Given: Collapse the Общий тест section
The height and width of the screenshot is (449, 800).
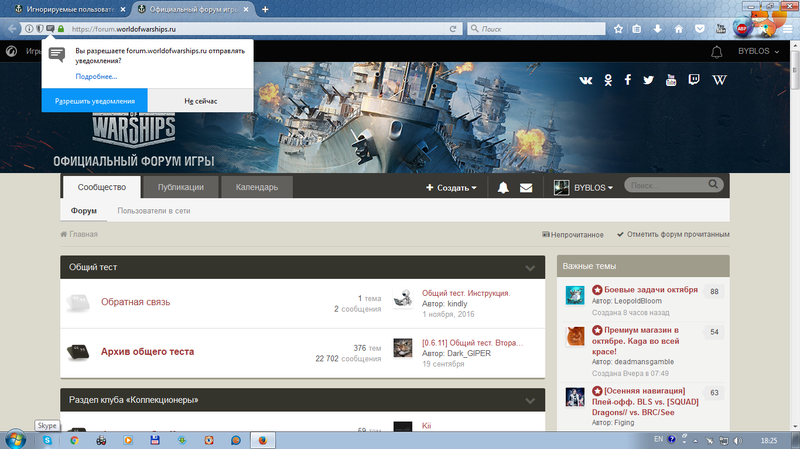Looking at the screenshot, I should pos(530,268).
